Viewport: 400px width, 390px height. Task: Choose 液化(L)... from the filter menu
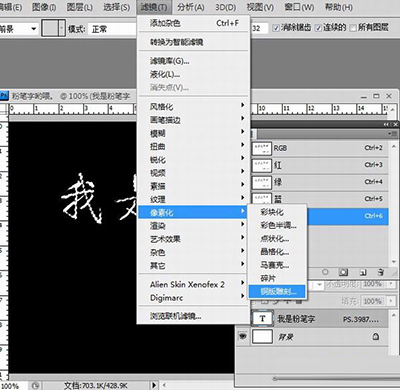point(193,74)
